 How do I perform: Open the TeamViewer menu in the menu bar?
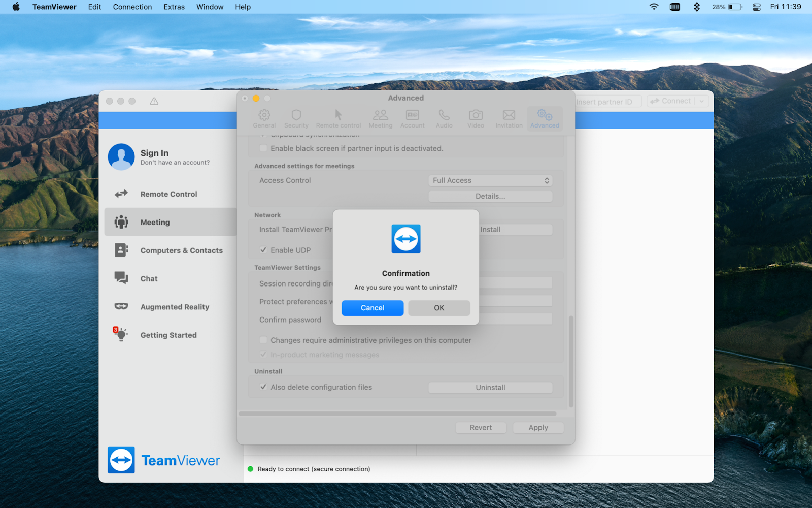coord(54,7)
